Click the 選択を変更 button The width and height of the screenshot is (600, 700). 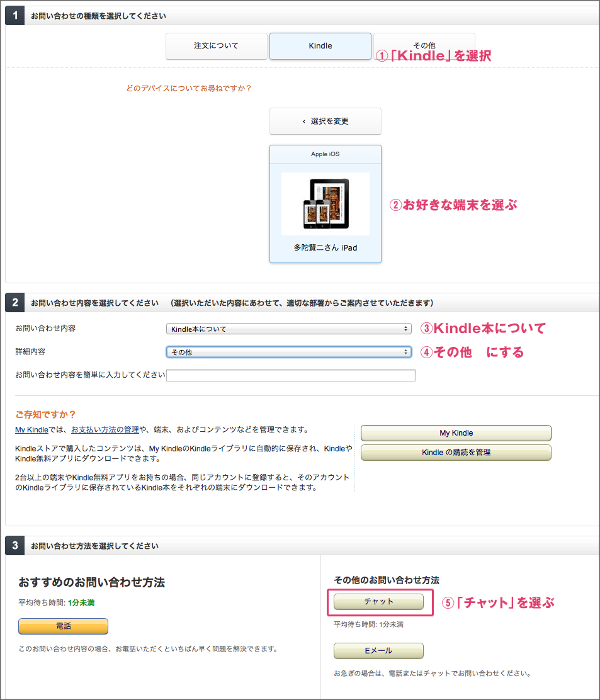point(325,121)
